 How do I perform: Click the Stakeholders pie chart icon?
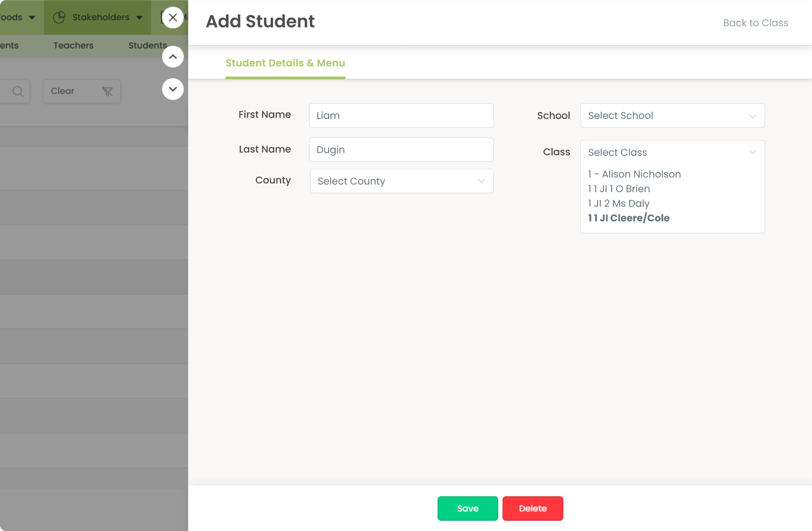coord(60,17)
